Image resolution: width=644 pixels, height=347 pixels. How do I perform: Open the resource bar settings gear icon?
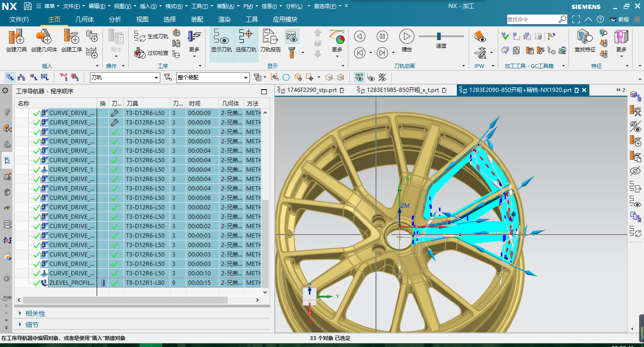tap(6, 91)
